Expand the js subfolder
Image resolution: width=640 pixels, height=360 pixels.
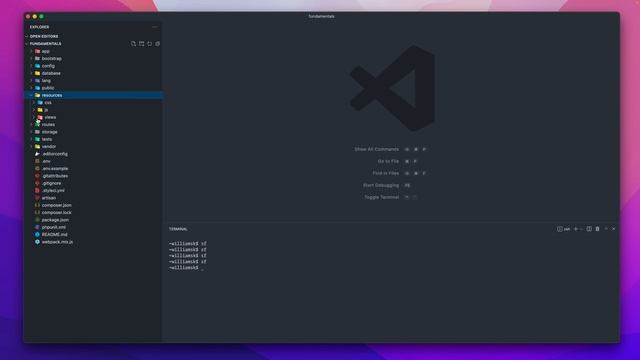point(94,110)
